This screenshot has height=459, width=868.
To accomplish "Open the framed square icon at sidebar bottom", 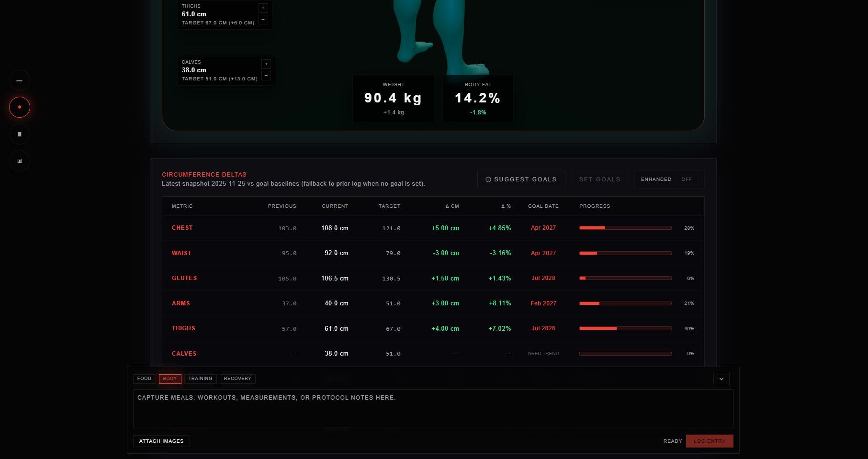I will click(x=20, y=161).
